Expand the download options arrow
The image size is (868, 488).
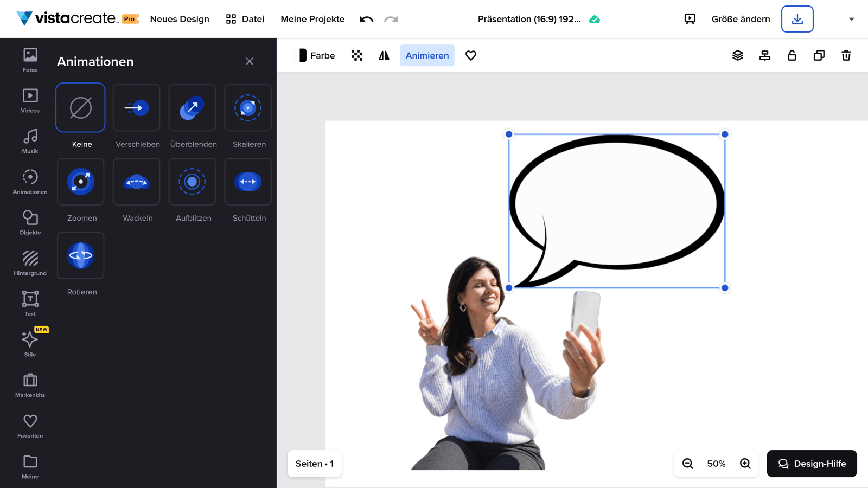(852, 19)
